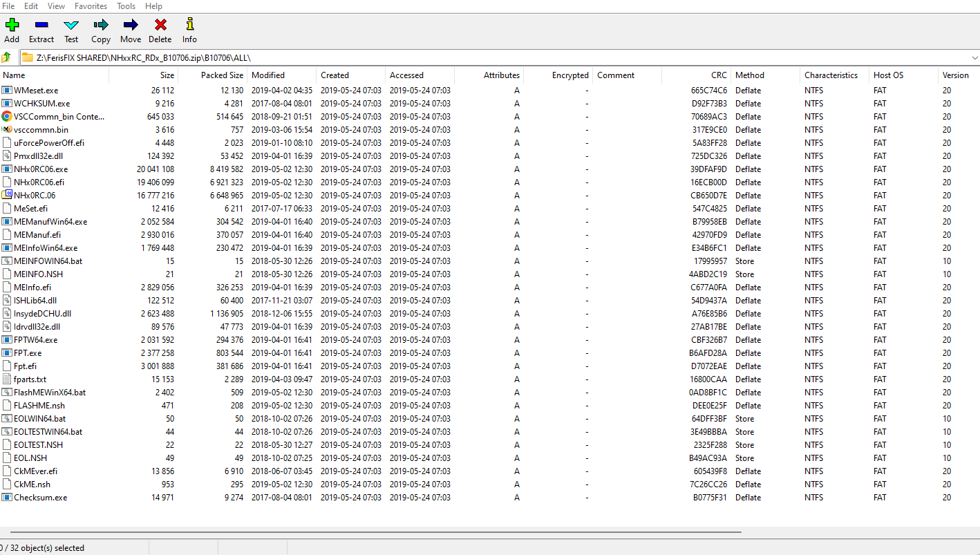Open the Info properties icon
Image resolution: width=980 pixels, height=555 pixels.
point(189,26)
